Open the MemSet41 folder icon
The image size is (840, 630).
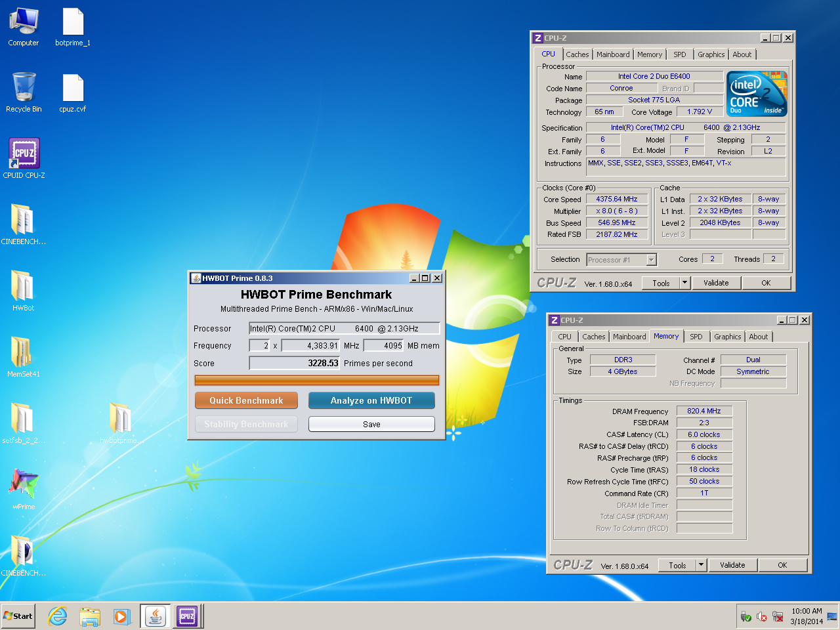(x=24, y=357)
